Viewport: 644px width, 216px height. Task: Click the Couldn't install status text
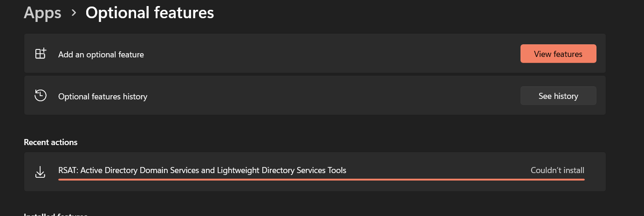point(557,170)
